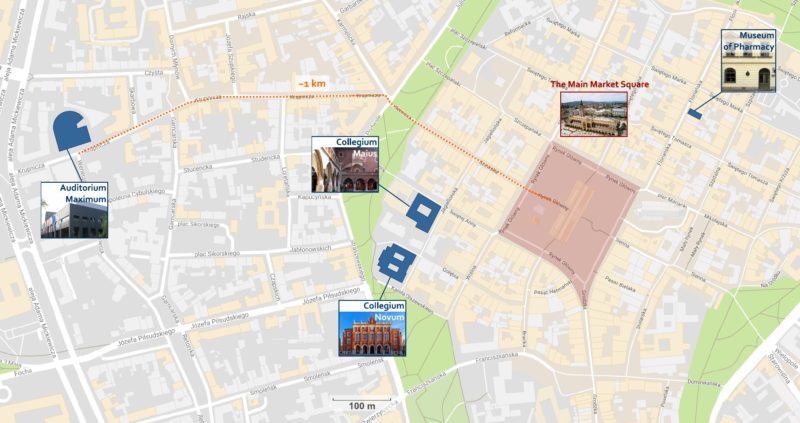Screen dimensions: 800x423
Task: Click the 'Wiślna' street label
Action: 469,272
